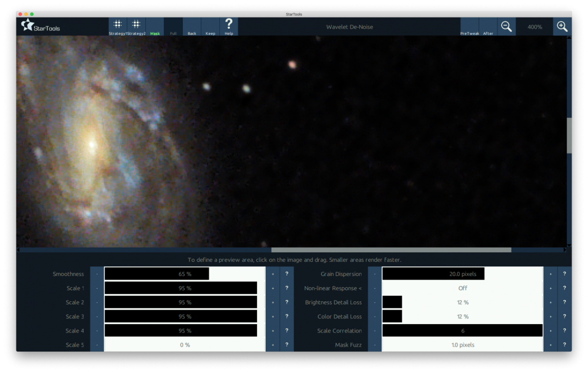
Task: Adjust the Grain Dispersion slider bar
Action: tap(462, 274)
